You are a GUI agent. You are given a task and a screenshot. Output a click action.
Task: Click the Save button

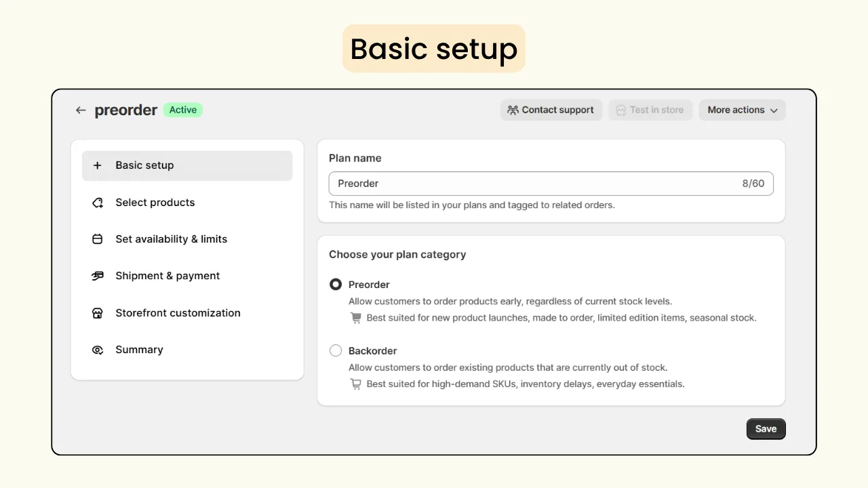point(766,428)
